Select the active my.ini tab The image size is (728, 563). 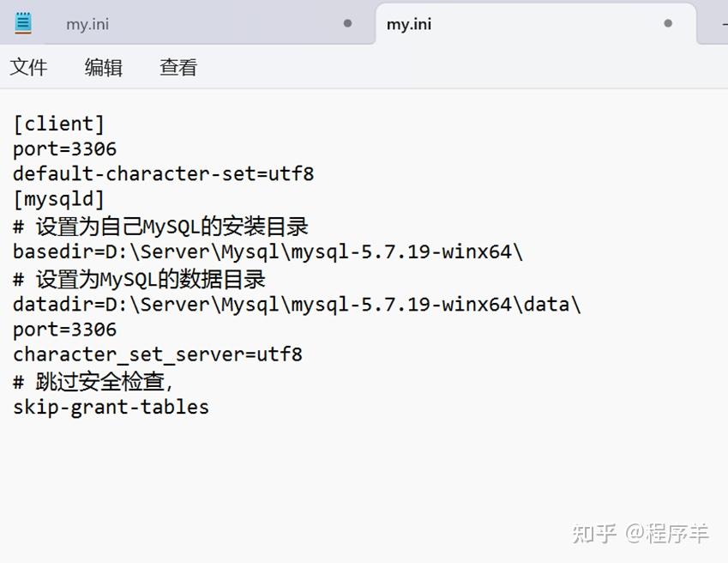pos(409,24)
